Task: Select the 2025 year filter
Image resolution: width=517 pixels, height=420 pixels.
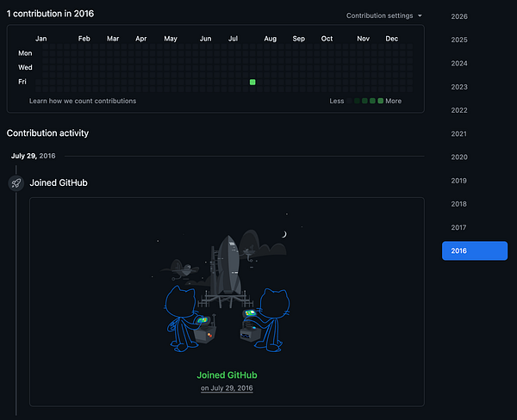Action: pyautogui.click(x=459, y=40)
